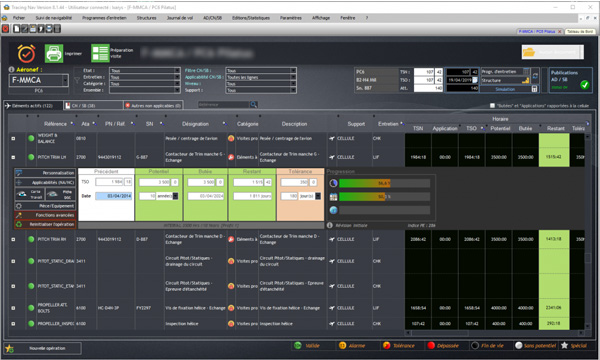
Task: Click the Fonctions avancées button
Action: point(45,215)
